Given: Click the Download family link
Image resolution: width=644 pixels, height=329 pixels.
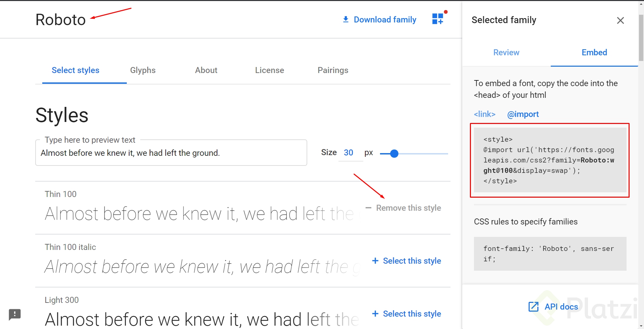Looking at the screenshot, I should click(x=379, y=20).
